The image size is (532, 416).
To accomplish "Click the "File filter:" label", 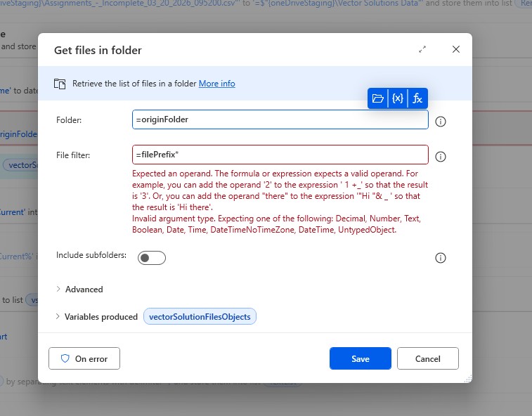I will (x=73, y=155).
